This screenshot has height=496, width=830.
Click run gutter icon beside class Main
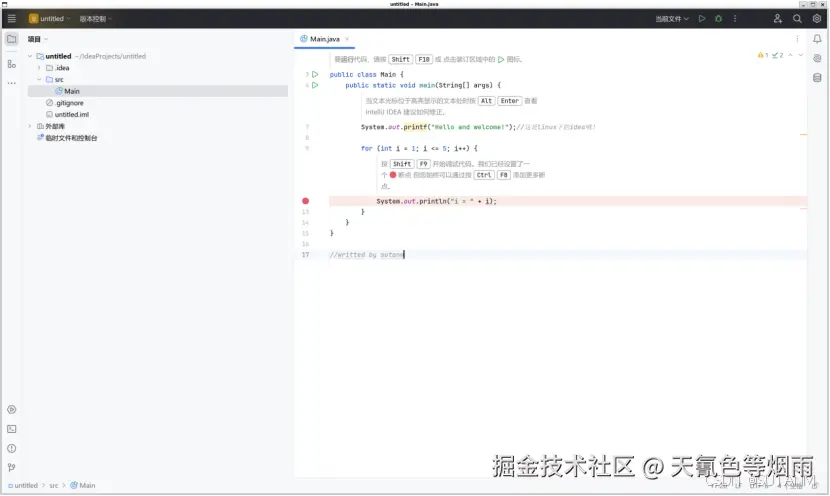(315, 75)
